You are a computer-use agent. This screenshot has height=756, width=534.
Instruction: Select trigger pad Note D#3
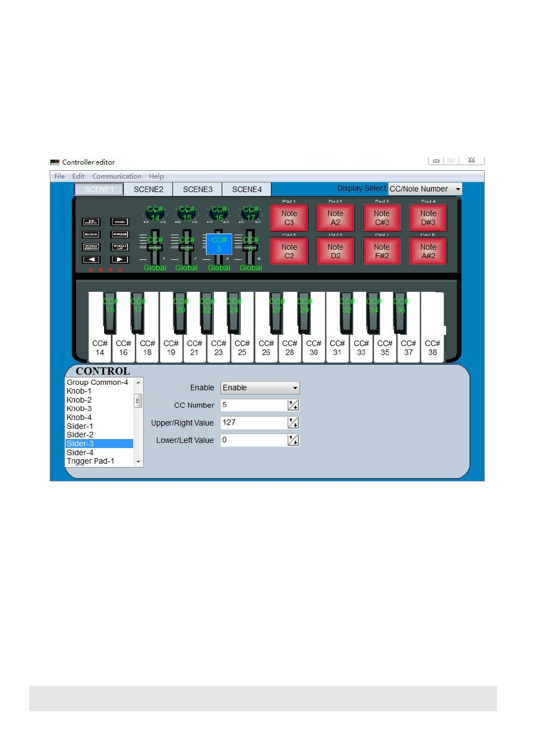click(428, 218)
